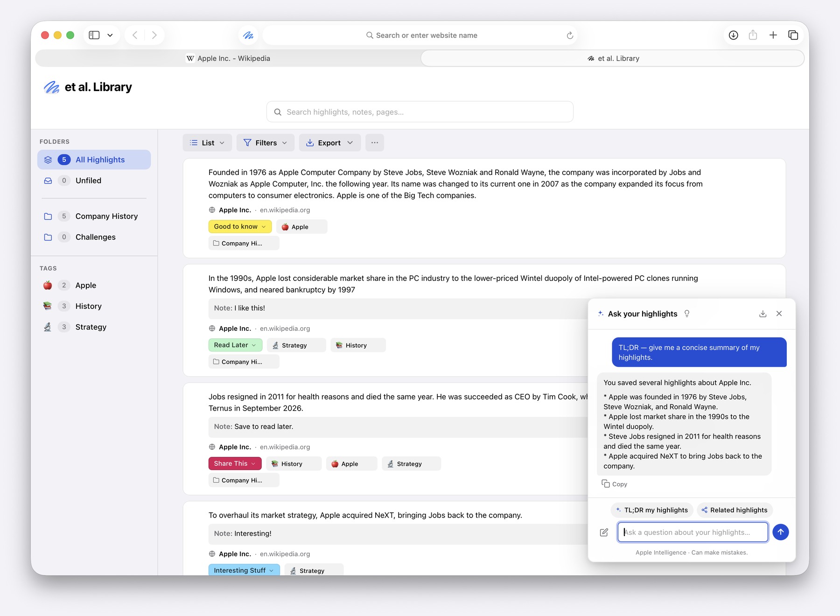Open the more options ellipsis button

[x=375, y=143]
